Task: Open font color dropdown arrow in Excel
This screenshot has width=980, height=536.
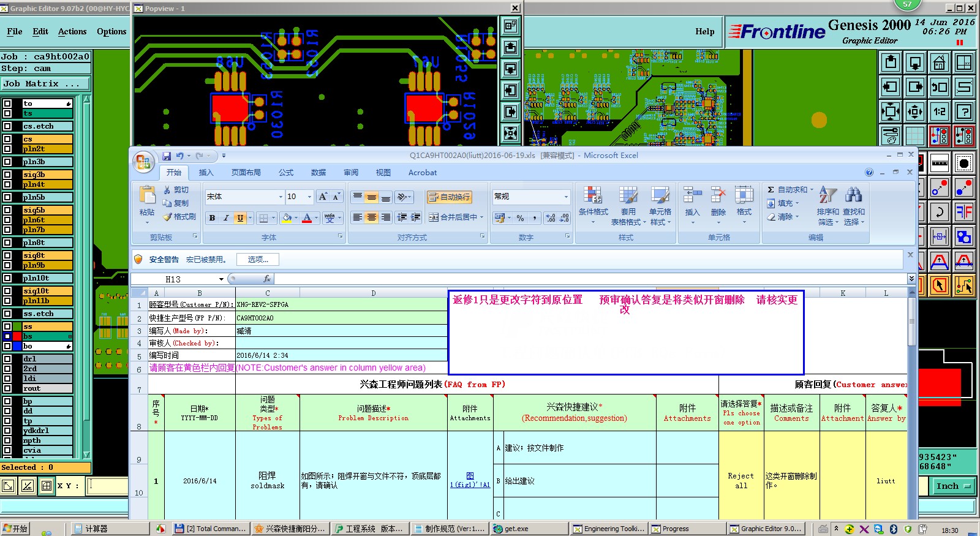Action: [316, 217]
